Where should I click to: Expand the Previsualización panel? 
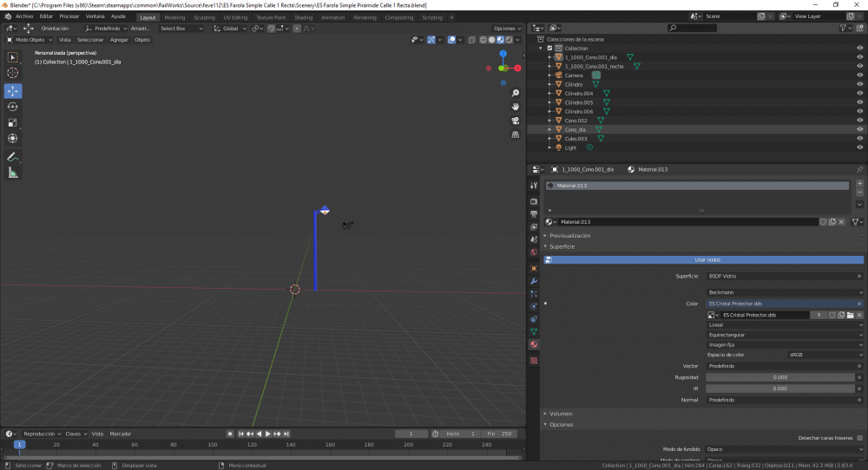569,235
